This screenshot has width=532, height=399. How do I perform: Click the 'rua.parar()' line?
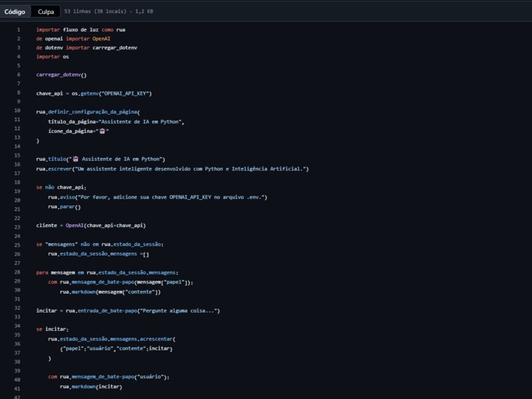click(65, 207)
